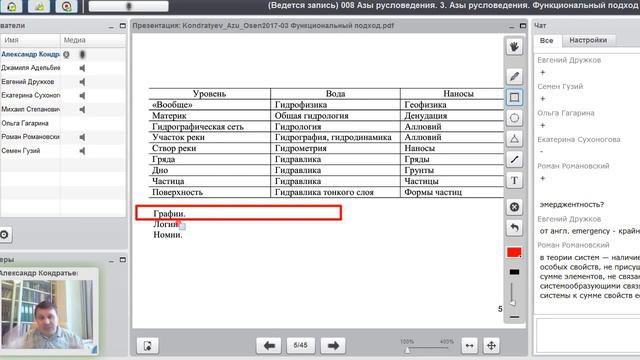This screenshot has height=360, width=640.
Task: Mute Роман Романовский speaker icon
Action: pos(82,137)
